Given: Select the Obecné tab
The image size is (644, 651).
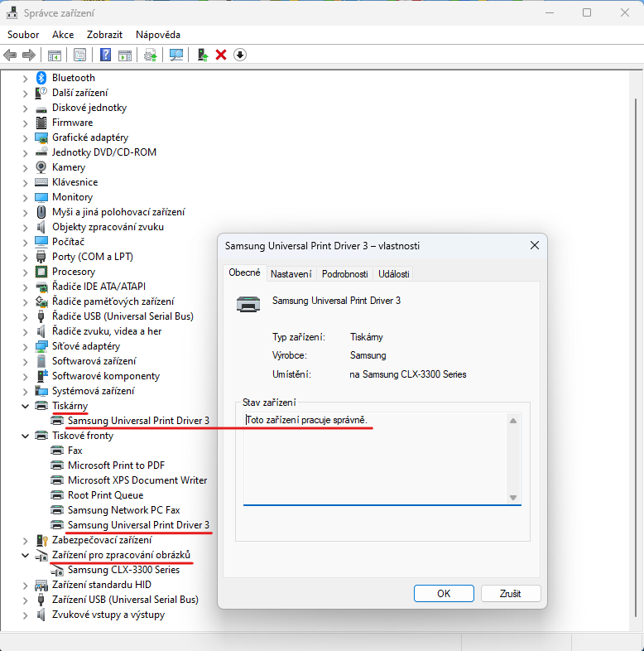Looking at the screenshot, I should (x=244, y=272).
